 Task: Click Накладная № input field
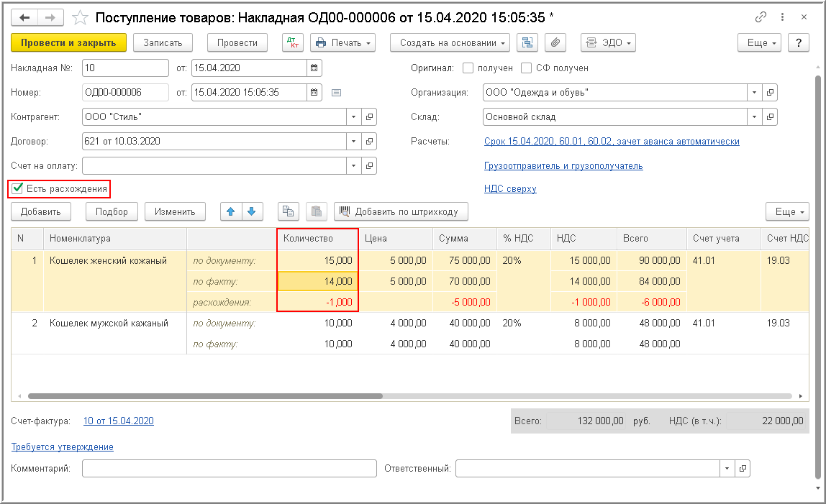click(x=125, y=68)
